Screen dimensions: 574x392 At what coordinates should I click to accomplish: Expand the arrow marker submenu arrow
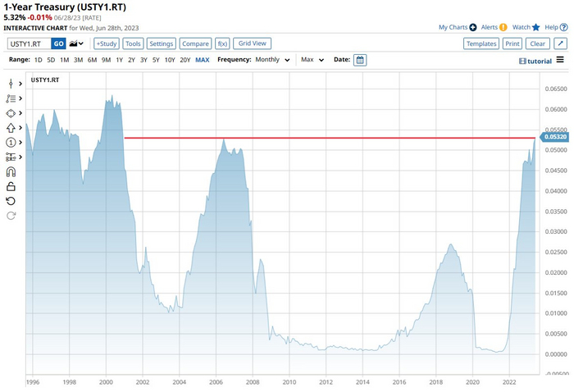pyautogui.click(x=20, y=128)
